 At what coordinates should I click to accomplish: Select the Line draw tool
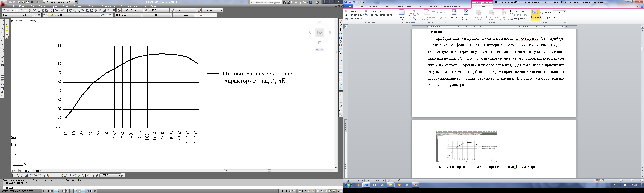(2, 22)
